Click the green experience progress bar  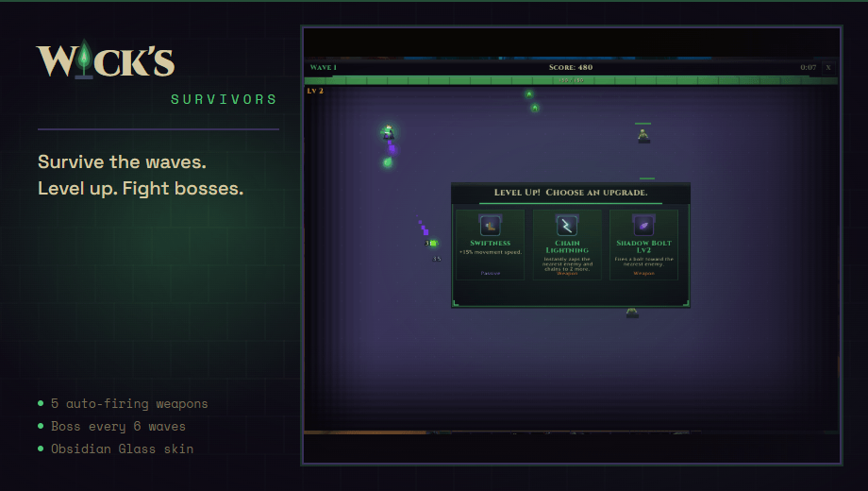tap(571, 80)
